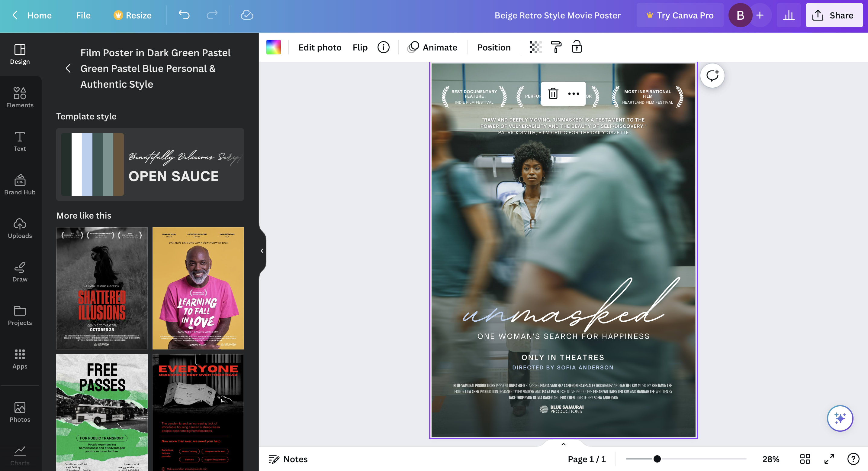Click the Home link in header
The width and height of the screenshot is (868, 471).
click(x=40, y=15)
